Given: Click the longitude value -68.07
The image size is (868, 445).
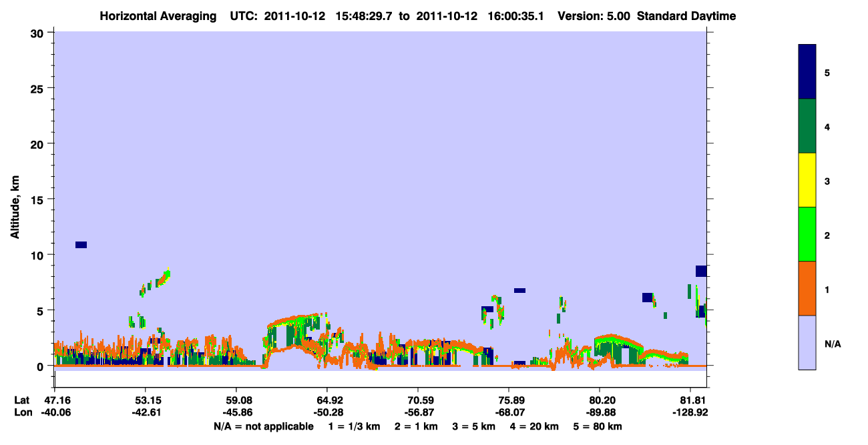Looking at the screenshot, I should tap(509, 412).
